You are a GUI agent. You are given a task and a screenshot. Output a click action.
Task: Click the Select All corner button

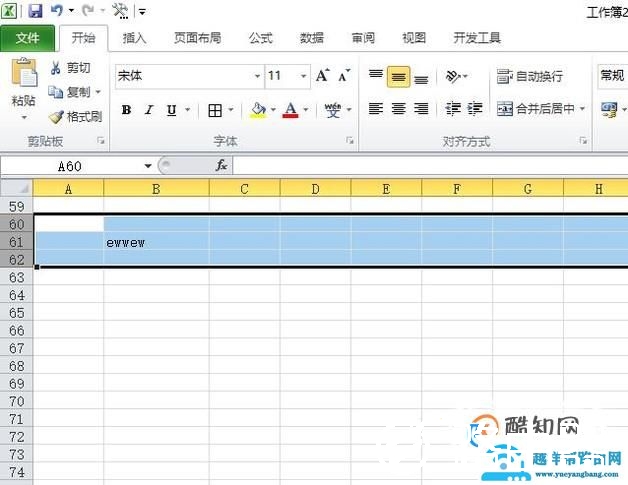16,188
